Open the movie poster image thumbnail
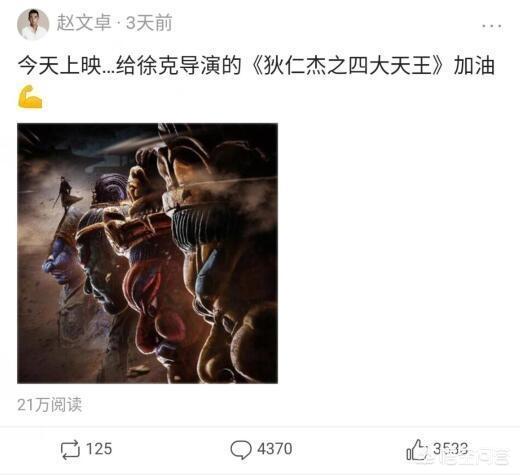The image size is (520, 475). point(147,253)
